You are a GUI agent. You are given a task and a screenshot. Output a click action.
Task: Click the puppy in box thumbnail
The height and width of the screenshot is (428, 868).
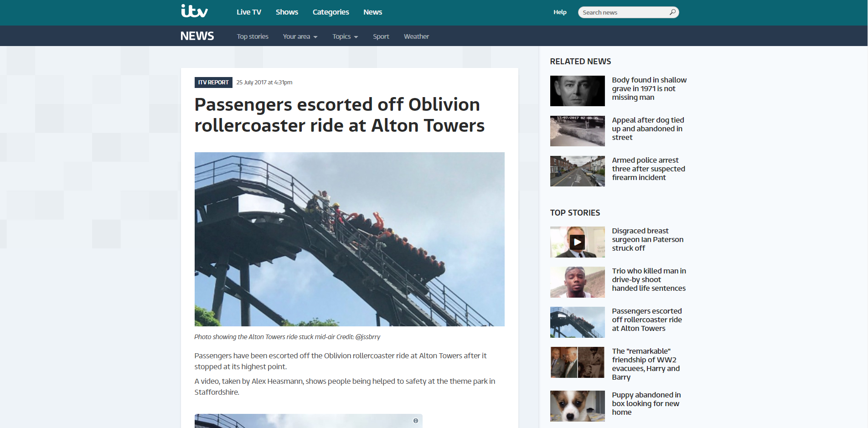click(x=577, y=406)
